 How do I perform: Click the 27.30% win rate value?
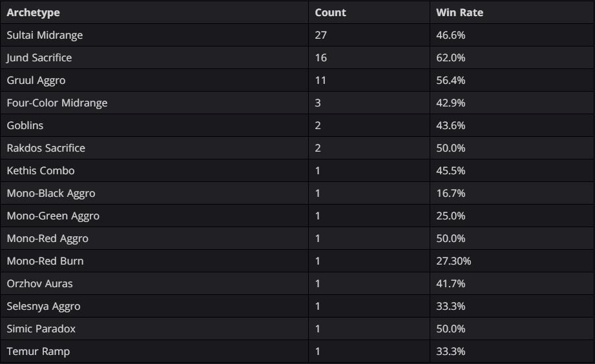point(454,261)
